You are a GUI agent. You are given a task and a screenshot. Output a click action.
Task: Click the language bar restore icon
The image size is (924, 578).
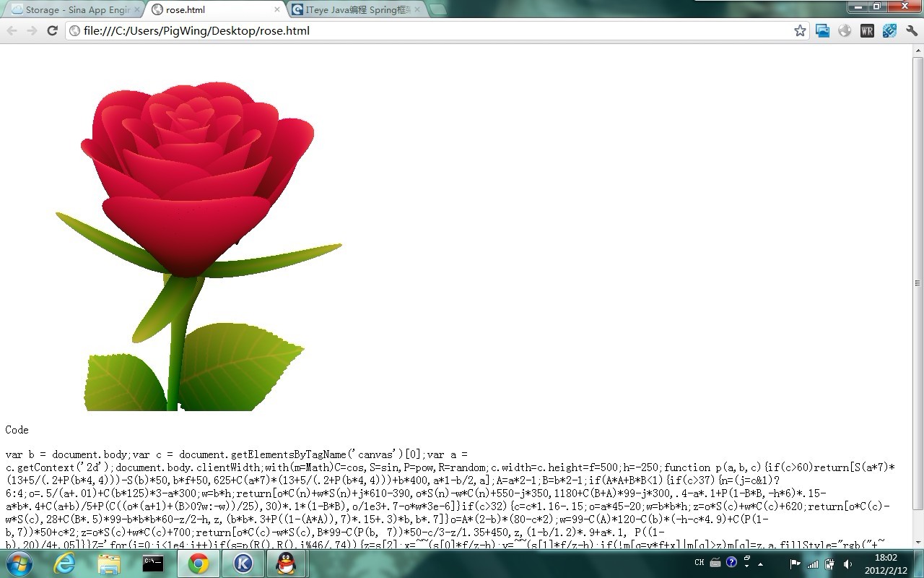coord(747,559)
